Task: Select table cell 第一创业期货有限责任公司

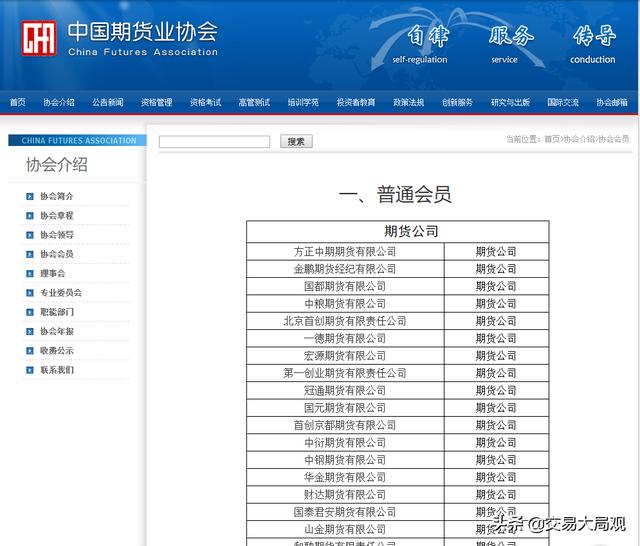Action: click(345, 373)
